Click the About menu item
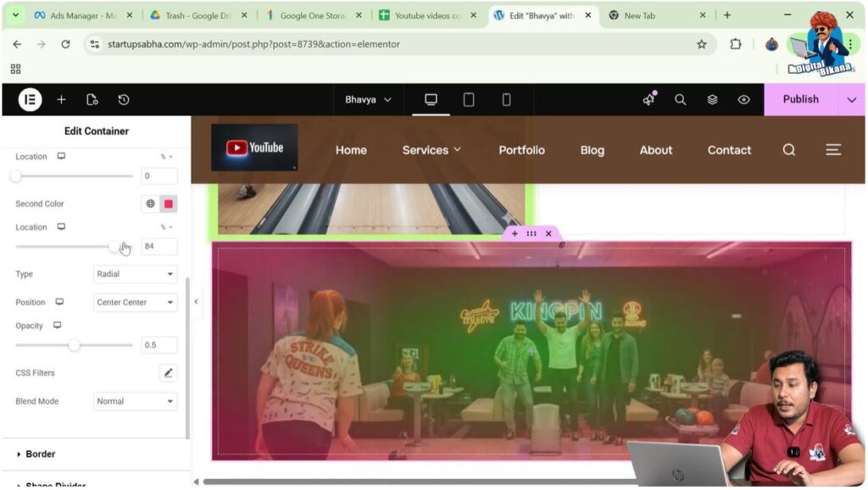The height and width of the screenshot is (490, 868). [x=656, y=150]
